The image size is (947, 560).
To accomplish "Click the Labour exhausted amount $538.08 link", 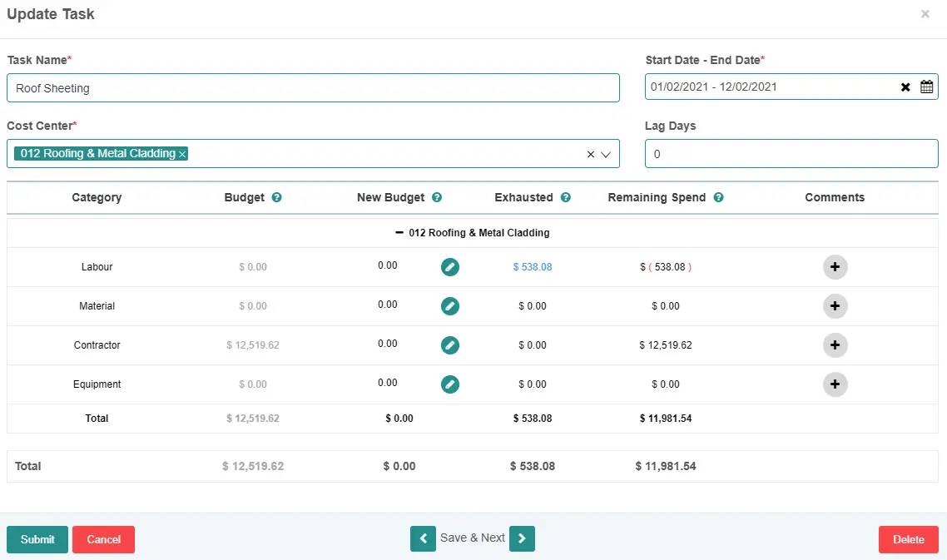I will coord(532,267).
